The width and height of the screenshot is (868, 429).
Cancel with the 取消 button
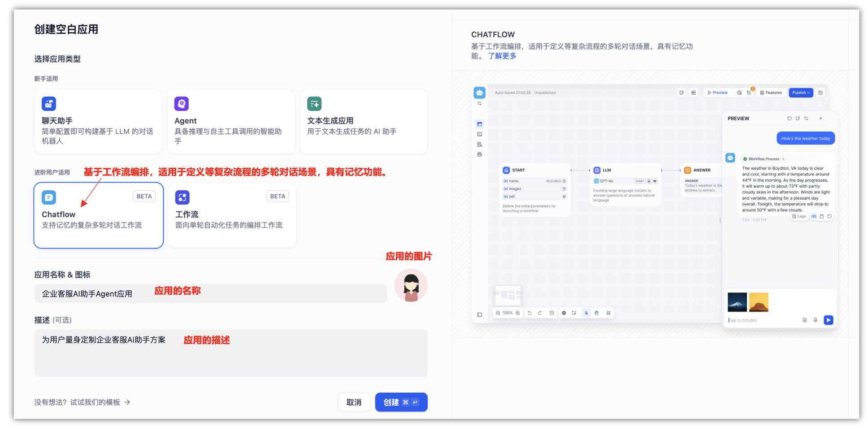[354, 402]
